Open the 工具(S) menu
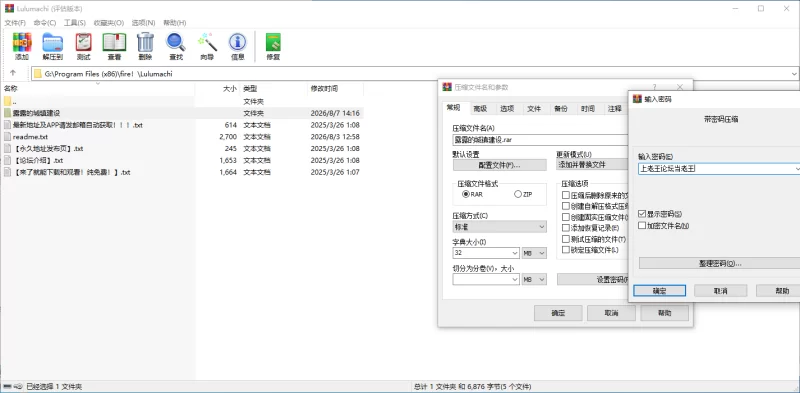Image resolution: width=800 pixels, height=393 pixels. [x=75, y=23]
